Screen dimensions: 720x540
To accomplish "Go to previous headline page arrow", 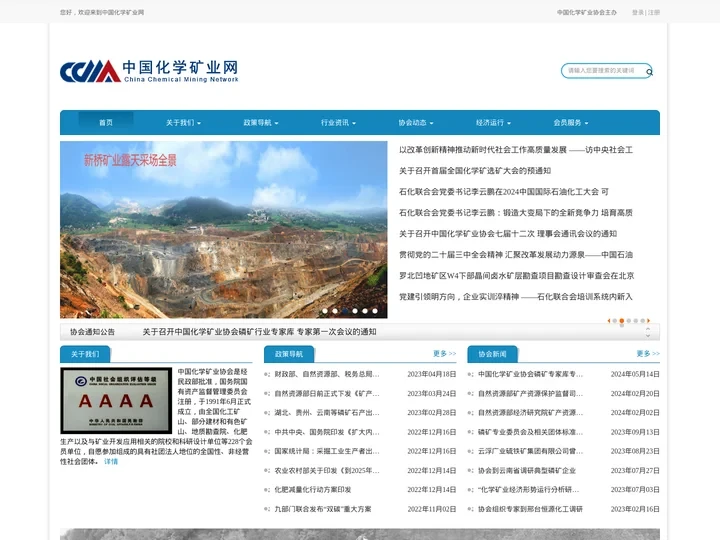I will pyautogui.click(x=609, y=321).
